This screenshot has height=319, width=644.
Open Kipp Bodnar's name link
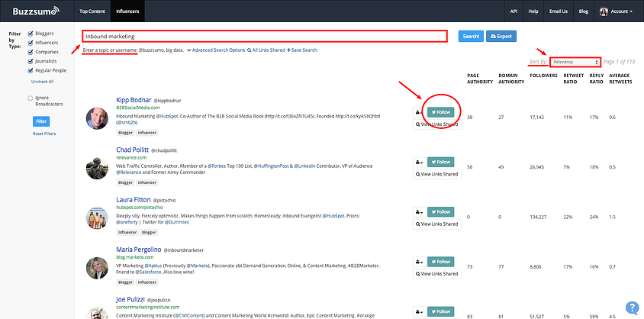point(134,100)
